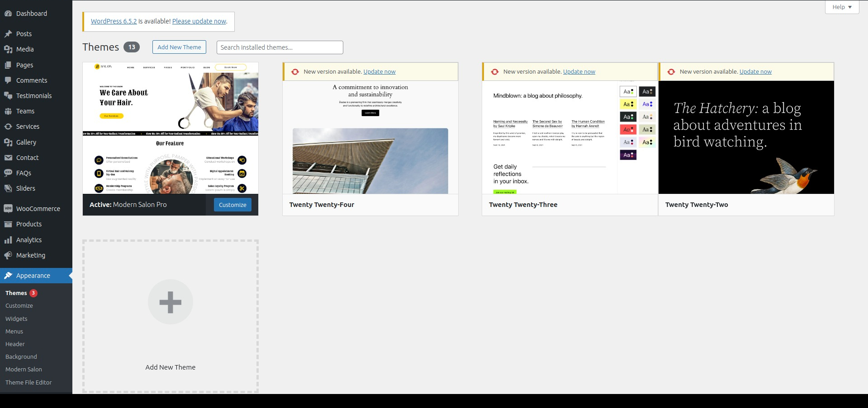This screenshot has width=868, height=408.
Task: Click the Dashboard gauge icon
Action: (8, 14)
